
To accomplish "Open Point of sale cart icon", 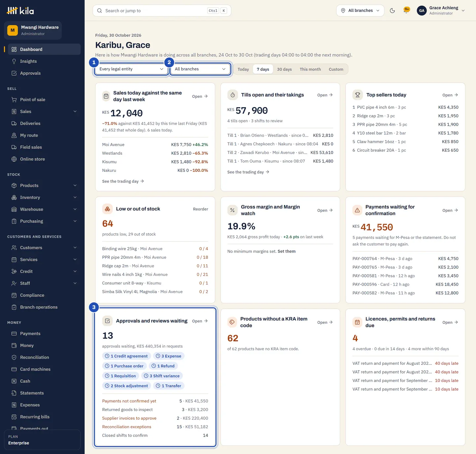I will coord(14,99).
